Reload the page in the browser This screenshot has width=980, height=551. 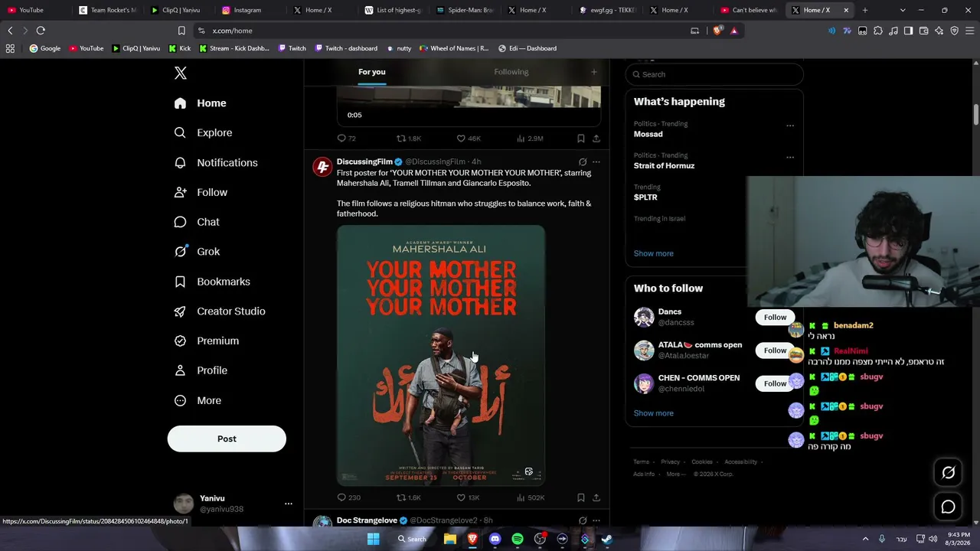[x=41, y=31]
